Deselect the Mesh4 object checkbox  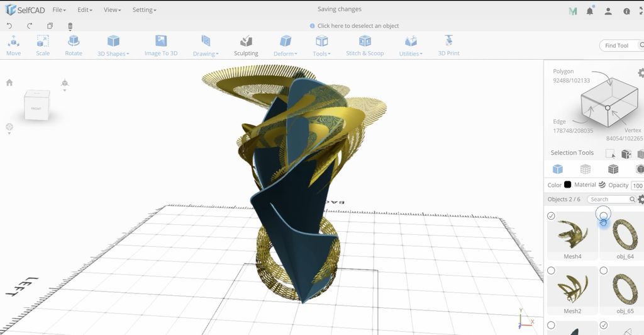(x=551, y=216)
